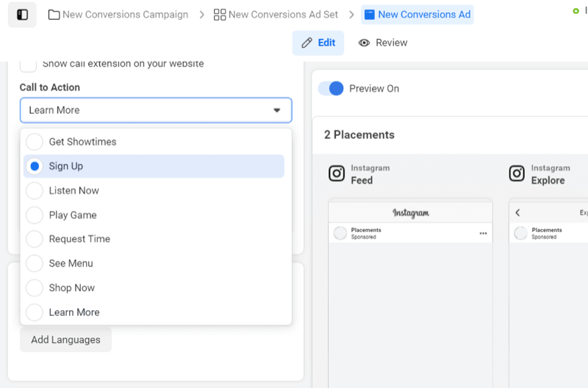Select See Menu in the dropdown list
The height and width of the screenshot is (388, 588).
[71, 263]
